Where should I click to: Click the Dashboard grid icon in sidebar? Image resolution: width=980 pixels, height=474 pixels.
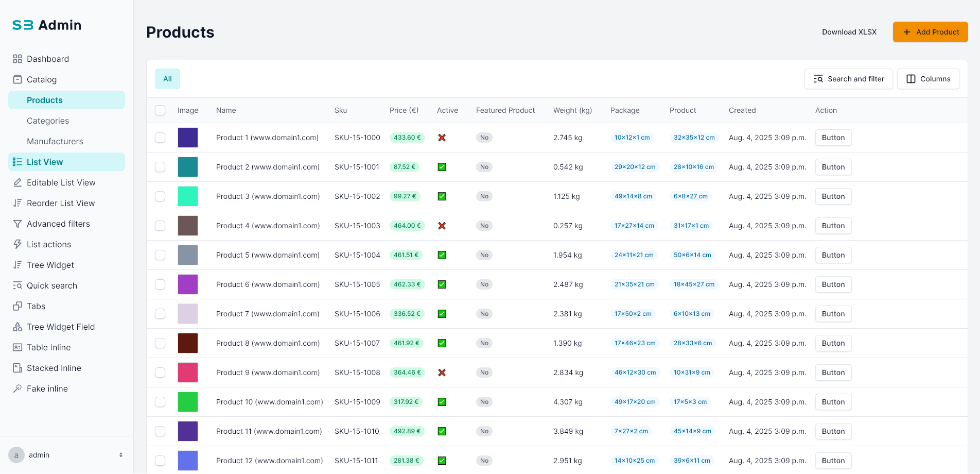tap(17, 59)
